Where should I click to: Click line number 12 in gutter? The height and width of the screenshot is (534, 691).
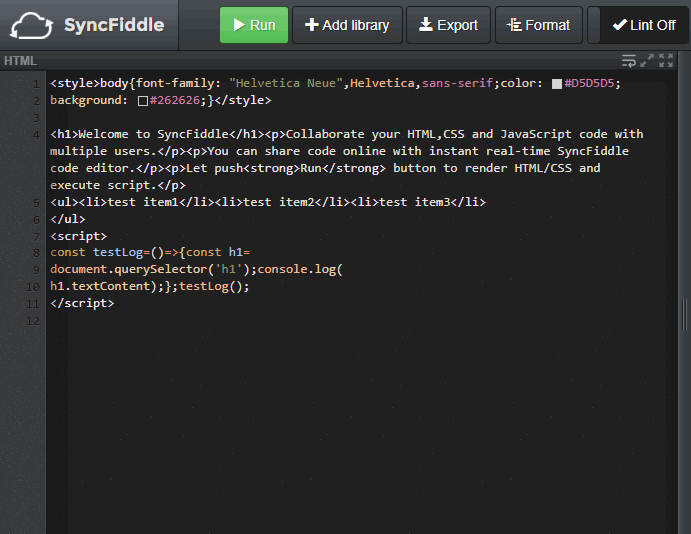33,321
